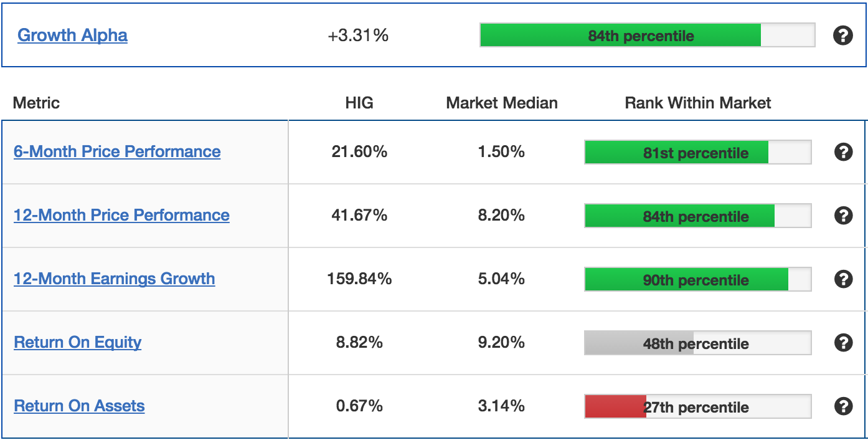Click the 12-Month Earnings Growth link
This screenshot has width=868, height=440.
click(115, 279)
